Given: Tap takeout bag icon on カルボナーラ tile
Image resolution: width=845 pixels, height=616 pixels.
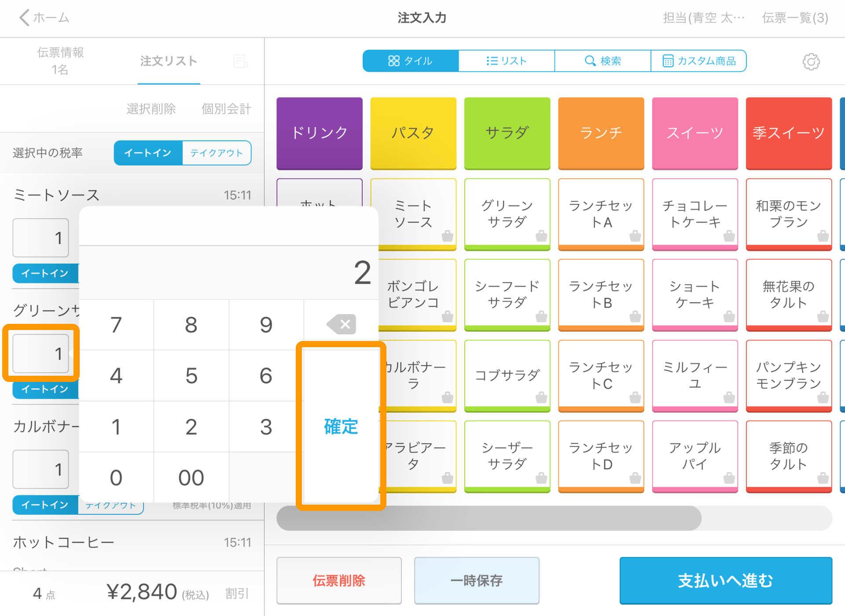Looking at the screenshot, I should click(x=448, y=397).
